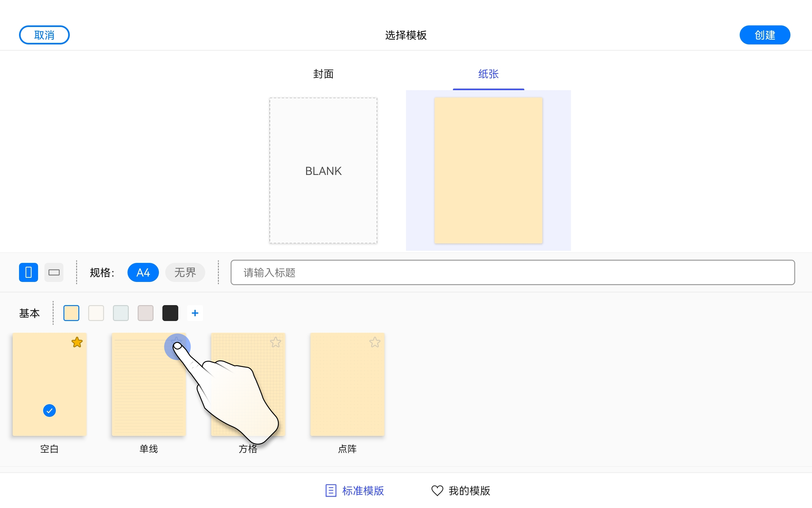Open 我的模版 my templates tab
This screenshot has width=812, height=508.
[461, 491]
